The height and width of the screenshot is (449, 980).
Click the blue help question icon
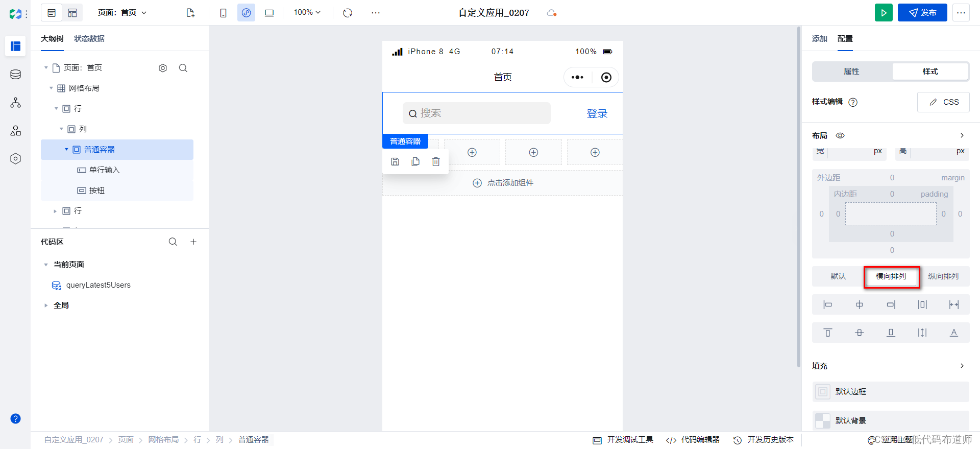point(15,419)
